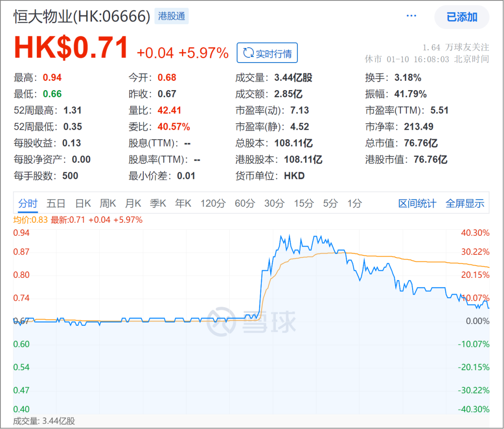Open 区间统计 statistics
Screen dimensions: 504x429
click(x=417, y=203)
